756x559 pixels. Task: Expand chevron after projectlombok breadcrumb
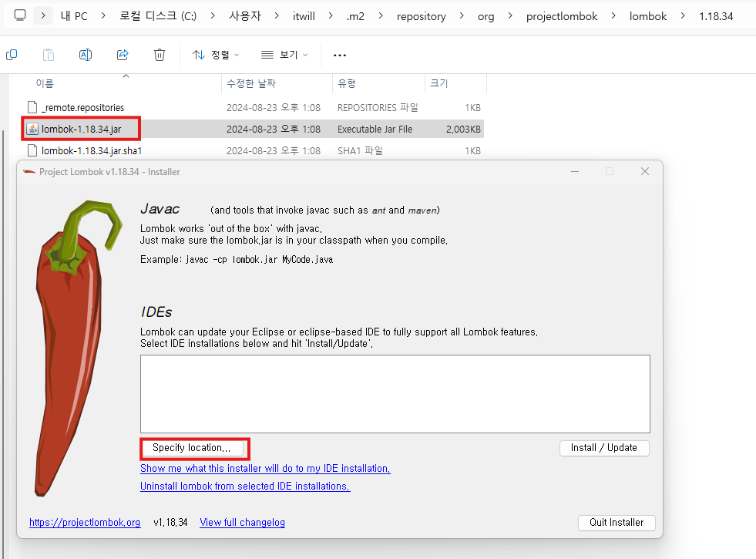613,15
